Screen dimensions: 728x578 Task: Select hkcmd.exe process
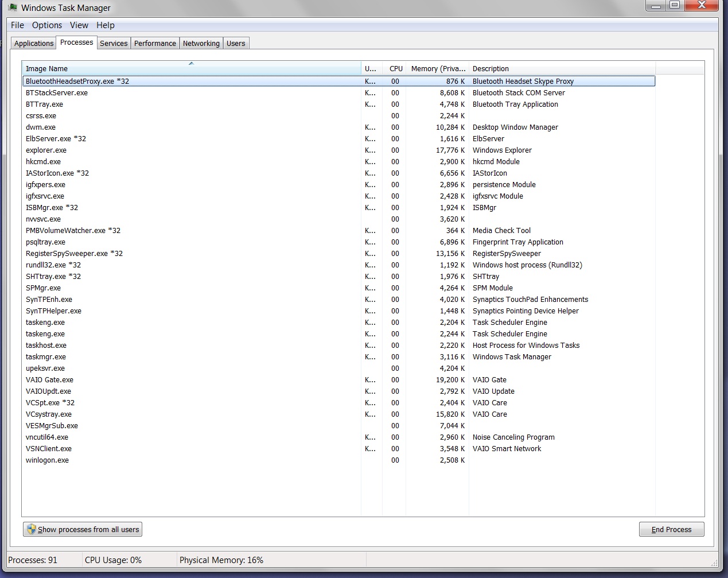[338, 162]
